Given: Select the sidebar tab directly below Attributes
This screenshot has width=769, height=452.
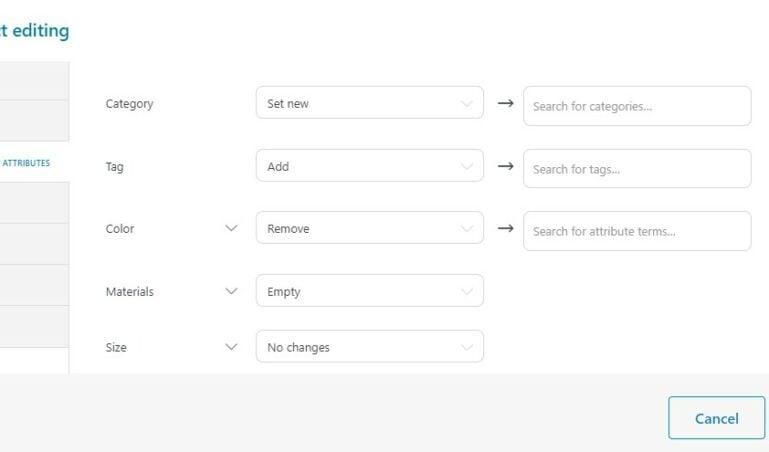Looking at the screenshot, I should tap(34, 203).
